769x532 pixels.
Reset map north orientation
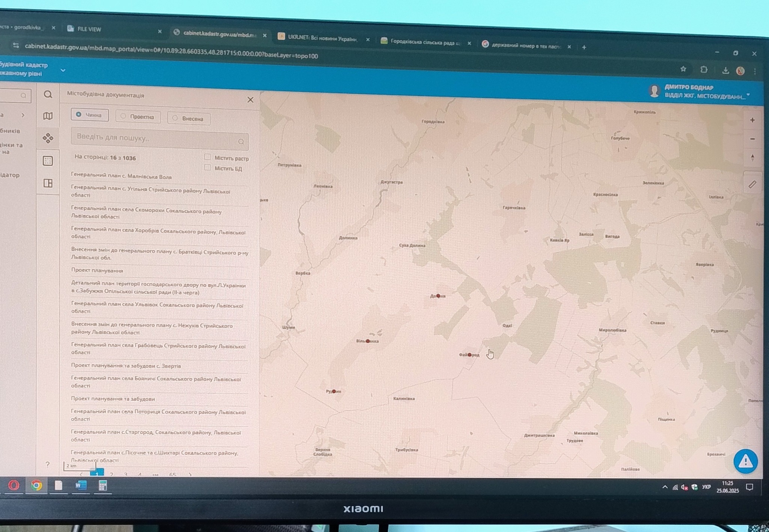(x=752, y=158)
